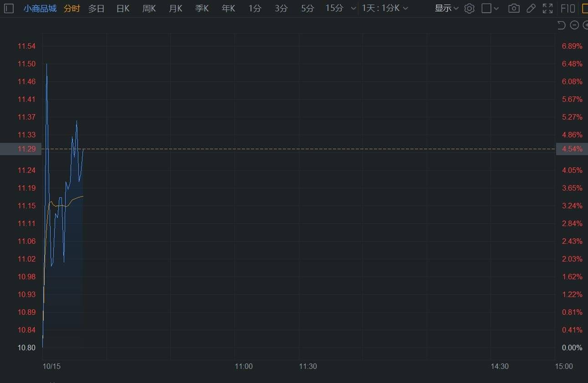Click the 11.54 top price label

(x=26, y=46)
